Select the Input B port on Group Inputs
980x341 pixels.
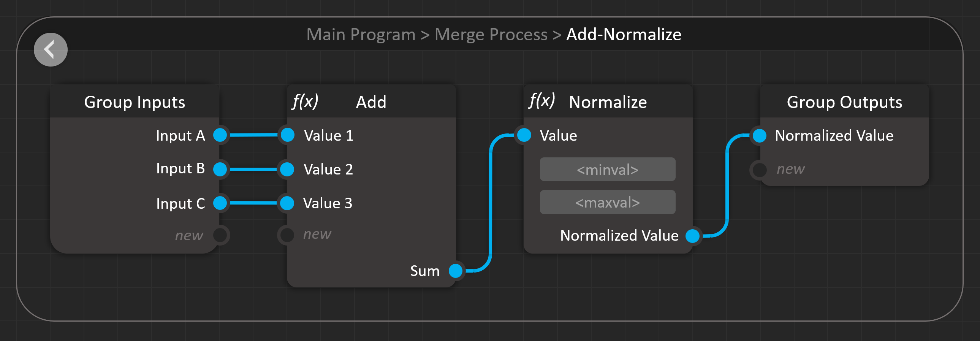220,169
